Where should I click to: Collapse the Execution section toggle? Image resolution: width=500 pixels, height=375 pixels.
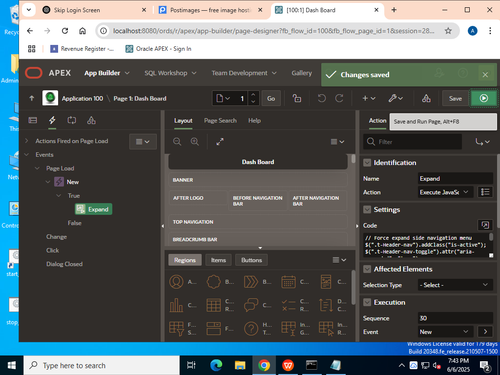click(x=367, y=302)
